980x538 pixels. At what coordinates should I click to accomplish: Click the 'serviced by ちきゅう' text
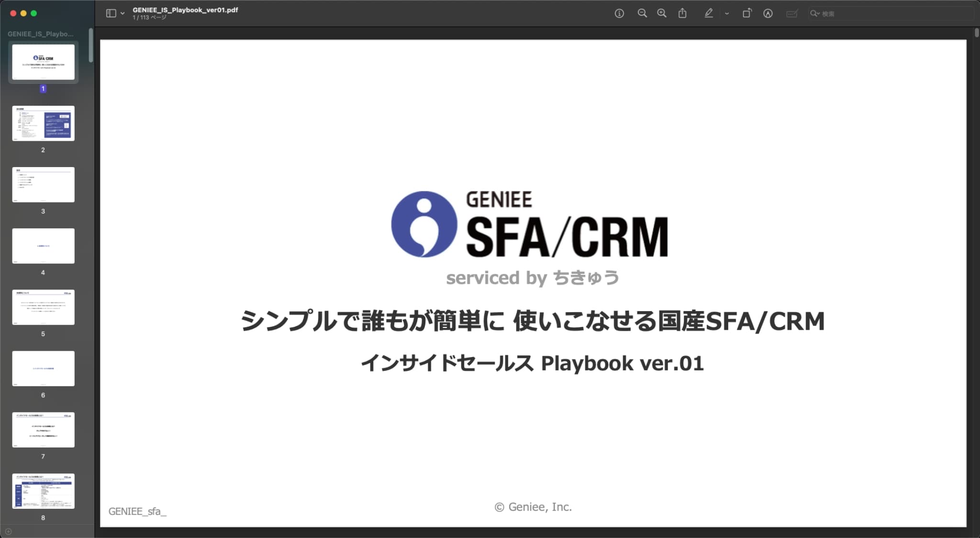tap(533, 278)
